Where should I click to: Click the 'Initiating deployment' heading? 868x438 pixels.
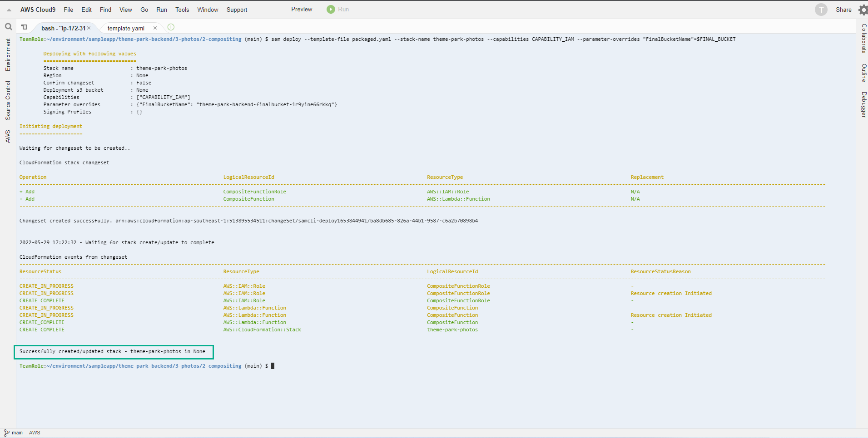pos(51,126)
